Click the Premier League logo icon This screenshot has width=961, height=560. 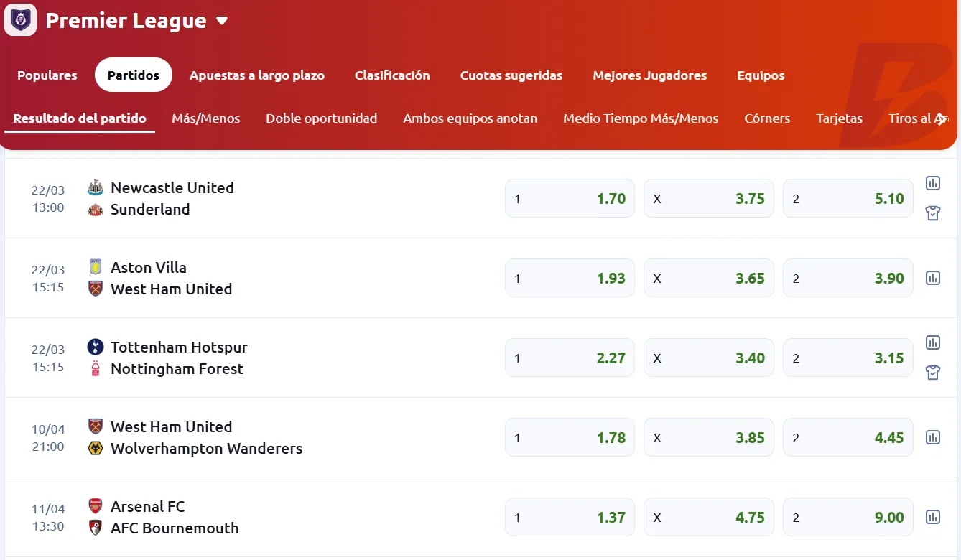coord(20,20)
